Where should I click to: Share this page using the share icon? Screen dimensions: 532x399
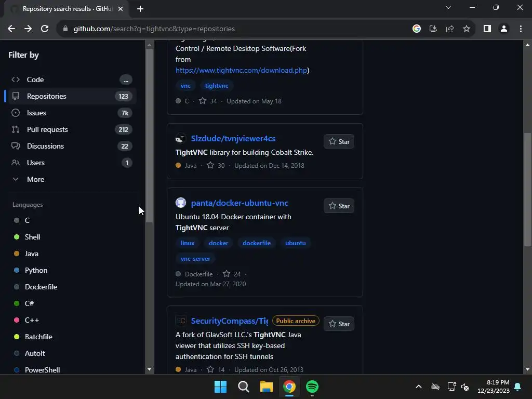[450, 29]
